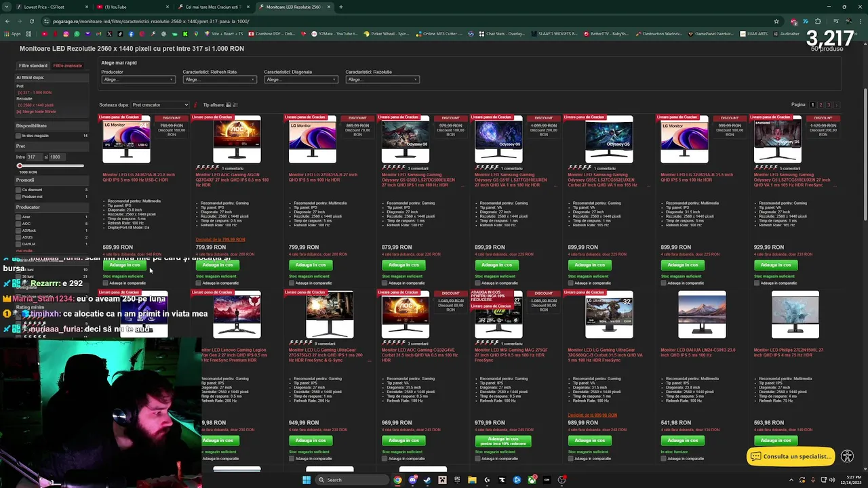Tick the Acer producer checkbox
Image resolution: width=868 pixels, height=488 pixels.
point(18,217)
